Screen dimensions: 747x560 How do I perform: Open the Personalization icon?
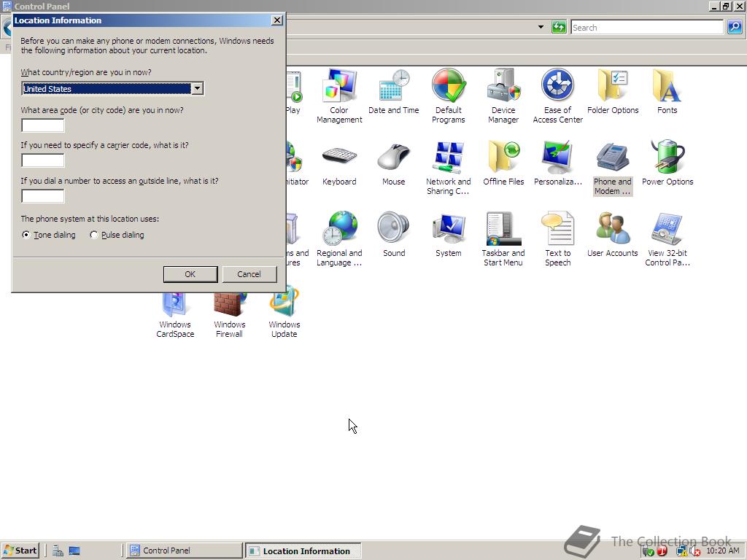[558, 163]
